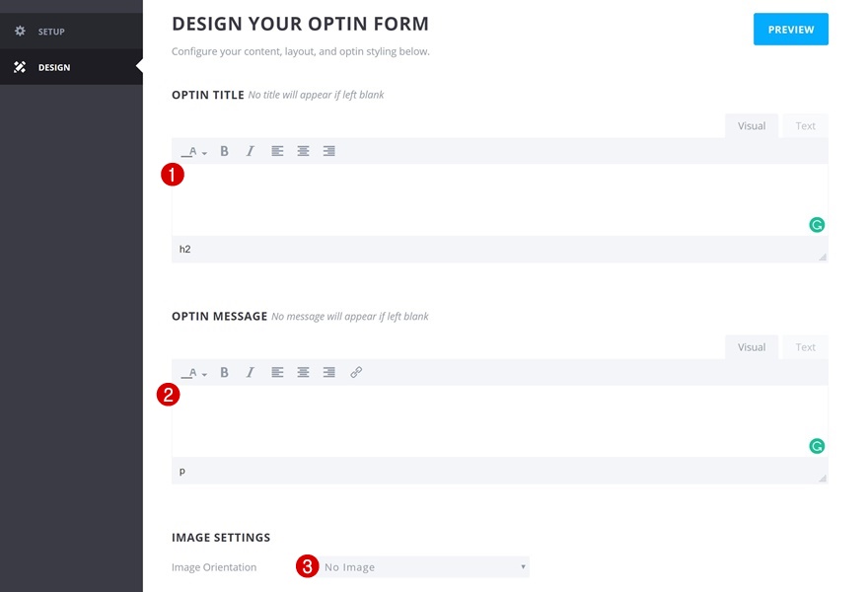Image resolution: width=868 pixels, height=592 pixels.
Task: Open text color dropdown in Optin Title
Action: coord(193,152)
